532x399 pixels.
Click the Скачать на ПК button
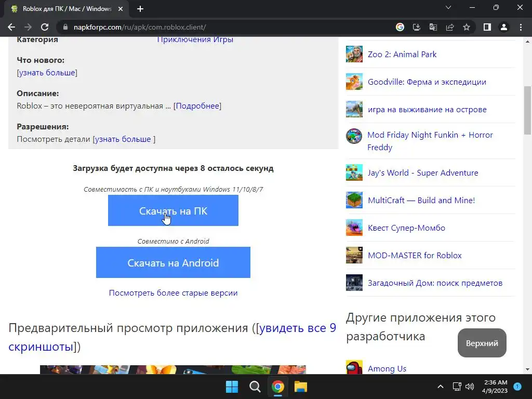coord(173,210)
